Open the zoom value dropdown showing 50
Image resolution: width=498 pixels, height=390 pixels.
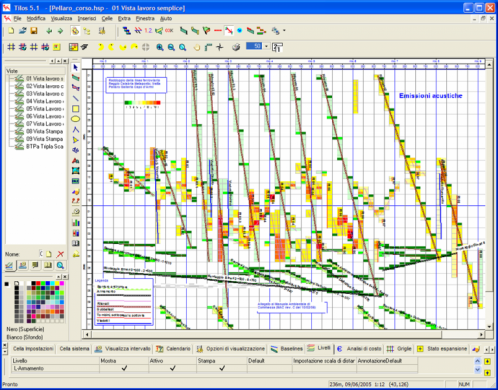[266, 47]
